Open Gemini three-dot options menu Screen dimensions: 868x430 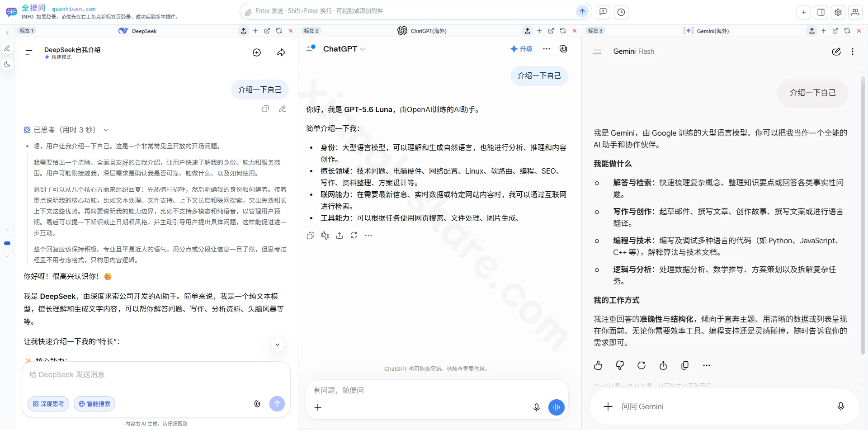(853, 52)
